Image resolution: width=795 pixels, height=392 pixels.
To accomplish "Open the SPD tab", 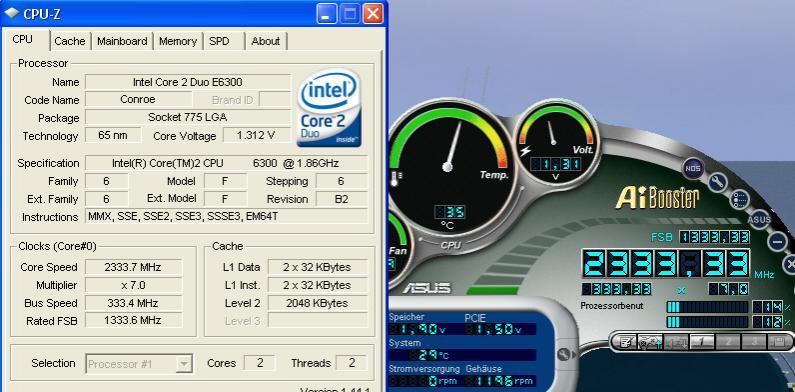I will click(x=219, y=41).
